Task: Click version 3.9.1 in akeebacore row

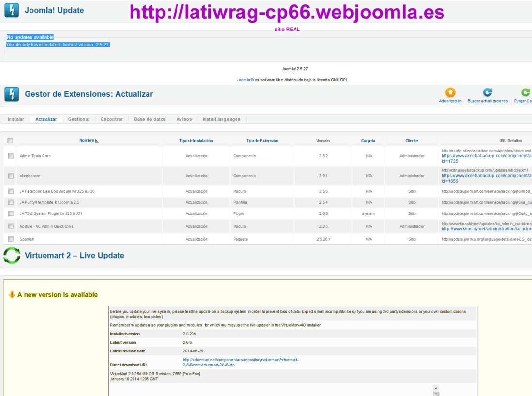Action: 324,176
